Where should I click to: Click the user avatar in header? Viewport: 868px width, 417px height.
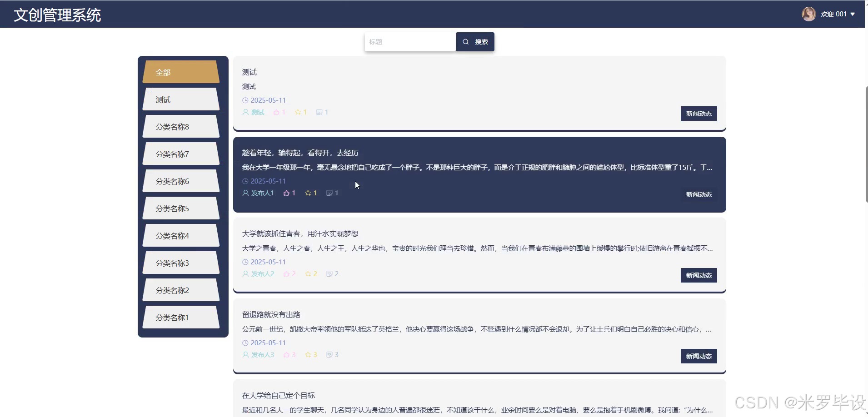[808, 14]
